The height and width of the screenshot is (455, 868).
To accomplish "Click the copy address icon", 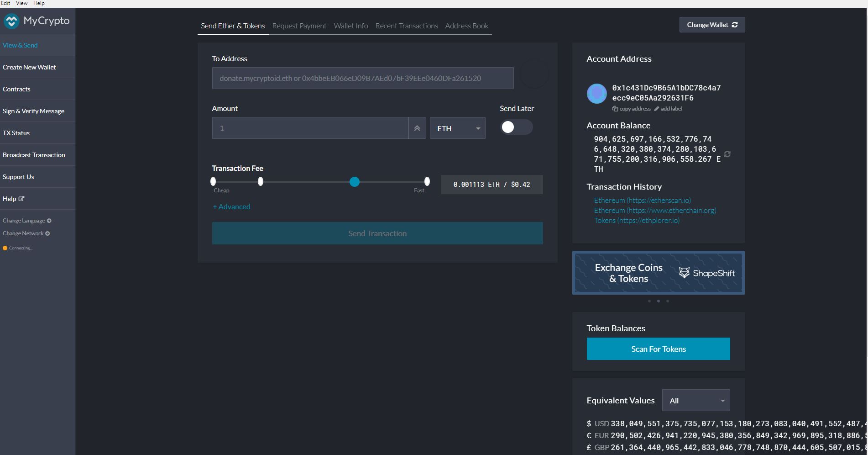I will 615,109.
